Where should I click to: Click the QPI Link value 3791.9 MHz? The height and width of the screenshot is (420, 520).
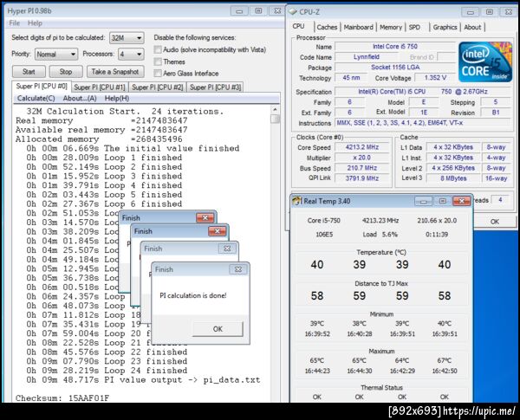(361, 178)
